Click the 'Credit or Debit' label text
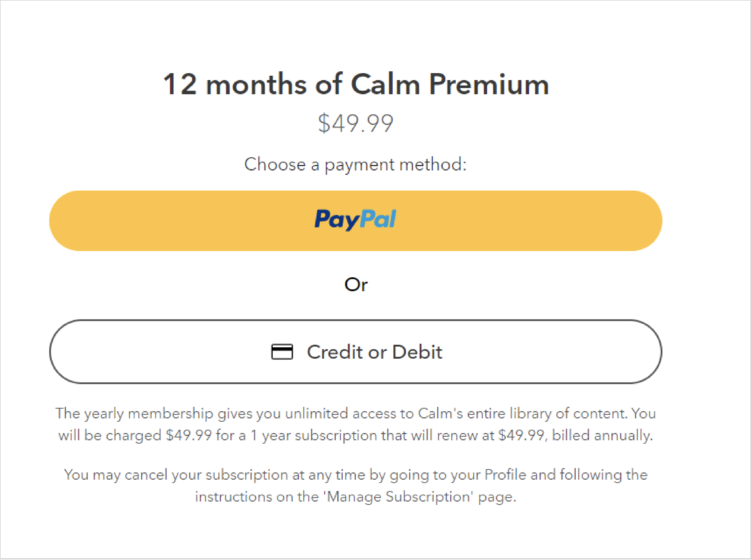This screenshot has width=751, height=560. [375, 352]
